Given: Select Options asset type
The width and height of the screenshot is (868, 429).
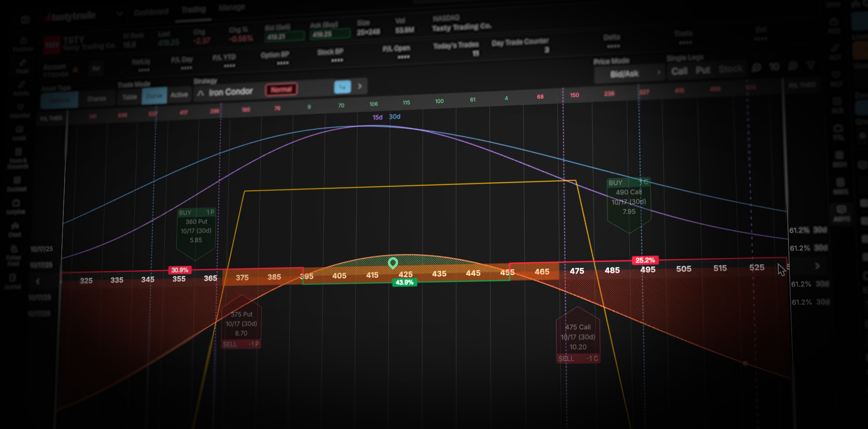Looking at the screenshot, I should click(60, 100).
